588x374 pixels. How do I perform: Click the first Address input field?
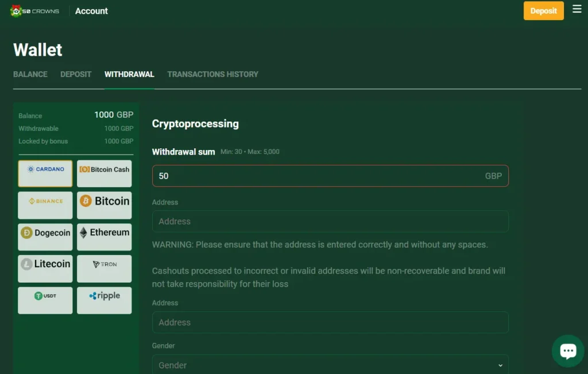330,221
